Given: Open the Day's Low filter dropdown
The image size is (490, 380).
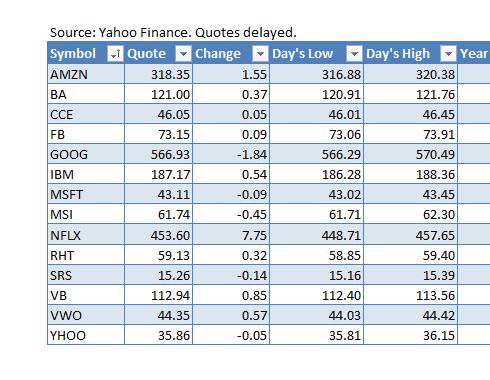Looking at the screenshot, I should point(354,54).
